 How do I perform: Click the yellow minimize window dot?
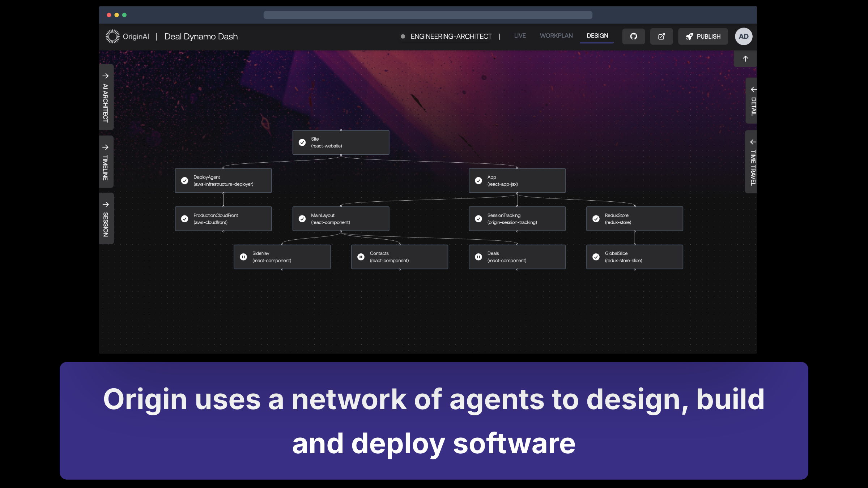pyautogui.click(x=116, y=15)
